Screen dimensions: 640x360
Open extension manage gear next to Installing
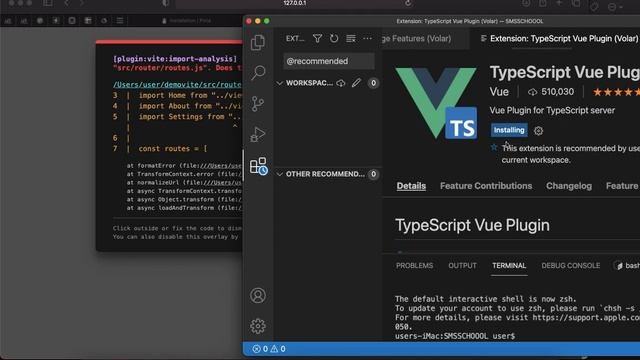pyautogui.click(x=538, y=131)
